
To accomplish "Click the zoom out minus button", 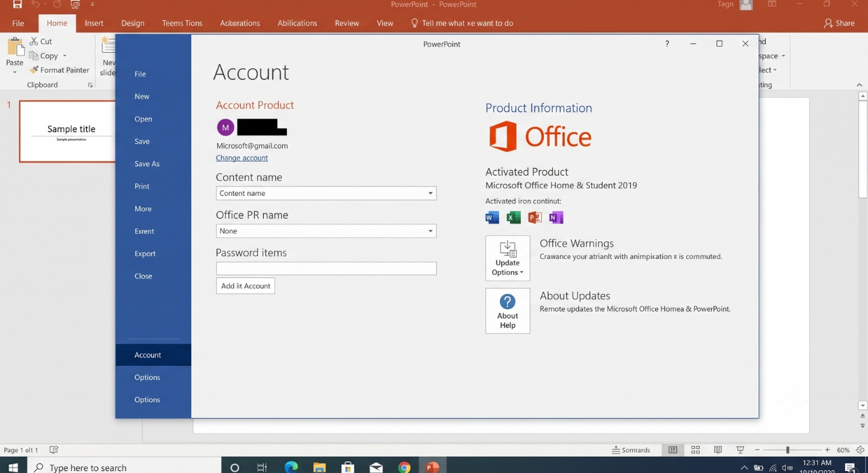I will pos(757,450).
